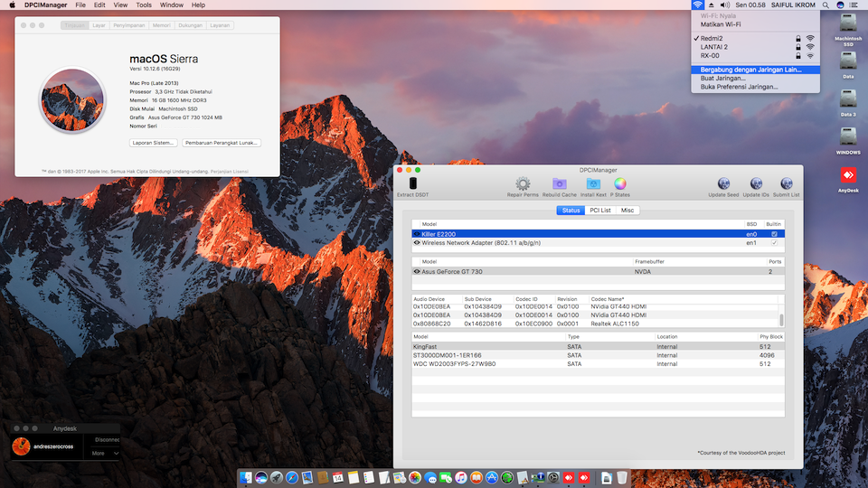
Task: Select the Realtek ALC1150 audio row
Action: 596,324
